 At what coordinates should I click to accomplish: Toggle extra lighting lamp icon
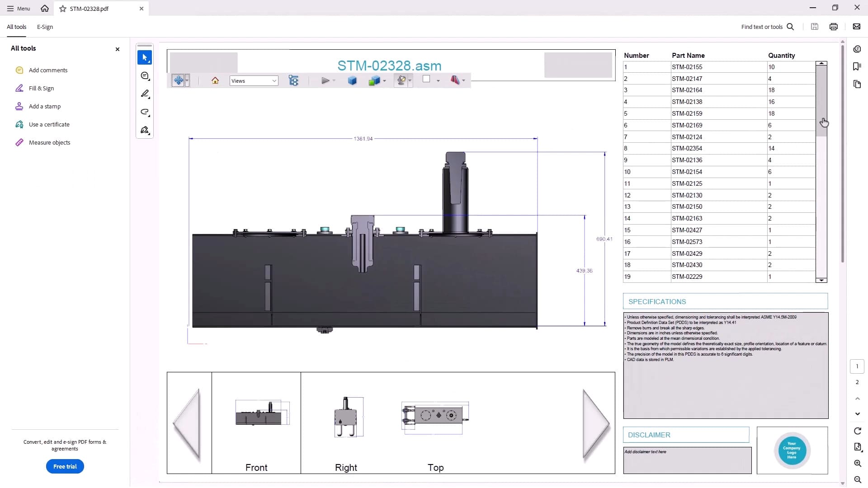tap(401, 80)
